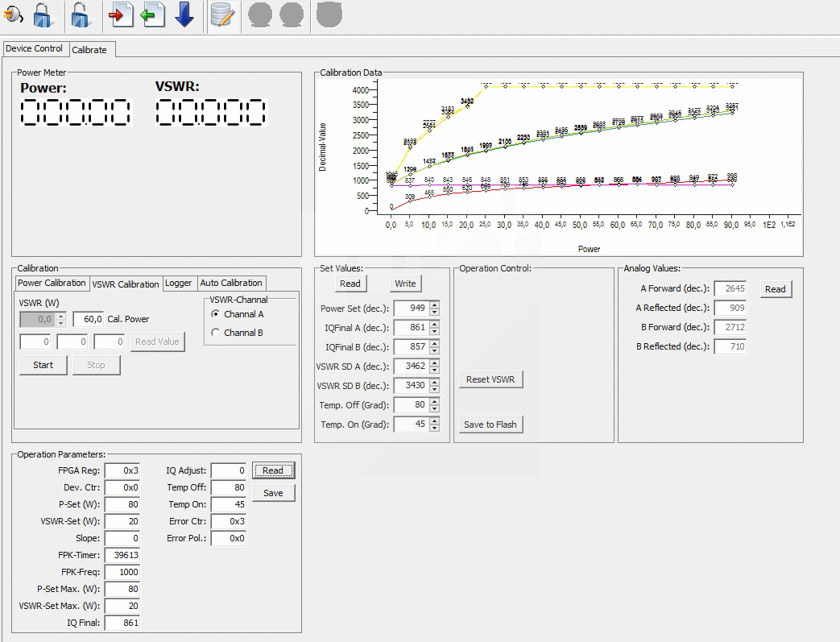Click the connect plug icon in toolbar

coord(14,15)
